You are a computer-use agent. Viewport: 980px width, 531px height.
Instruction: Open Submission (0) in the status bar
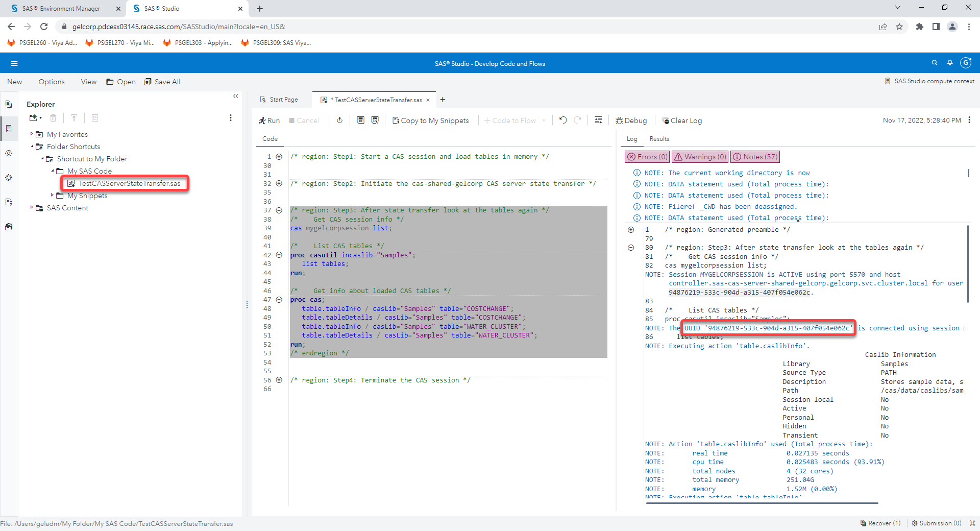point(937,523)
